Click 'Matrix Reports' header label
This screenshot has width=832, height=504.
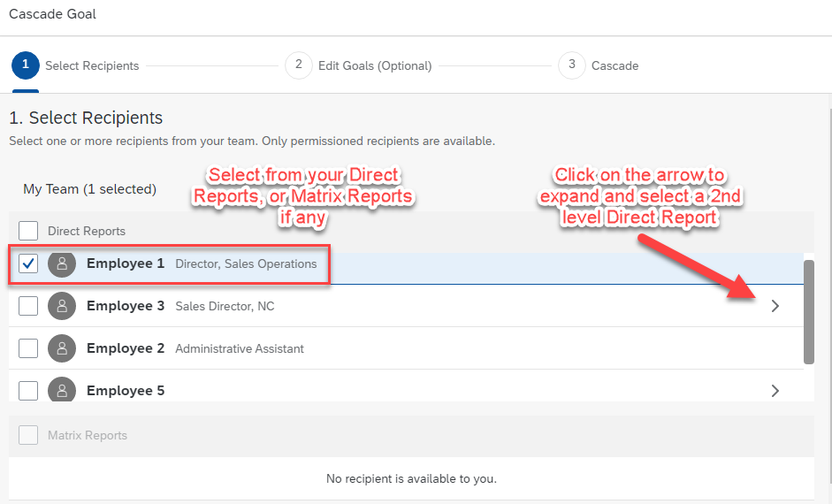point(88,436)
